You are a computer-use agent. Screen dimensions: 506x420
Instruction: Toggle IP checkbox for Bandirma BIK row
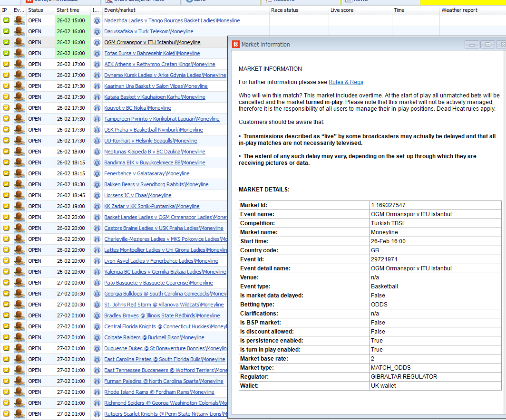[x=6, y=163]
